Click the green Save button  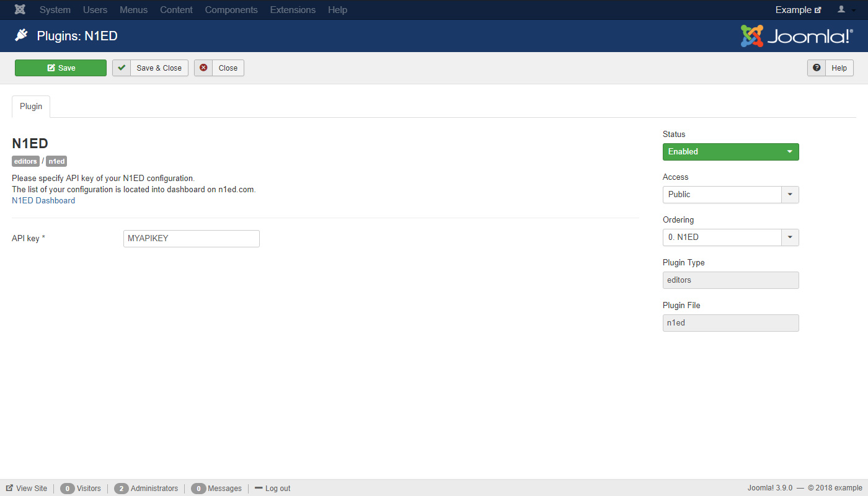tap(61, 68)
